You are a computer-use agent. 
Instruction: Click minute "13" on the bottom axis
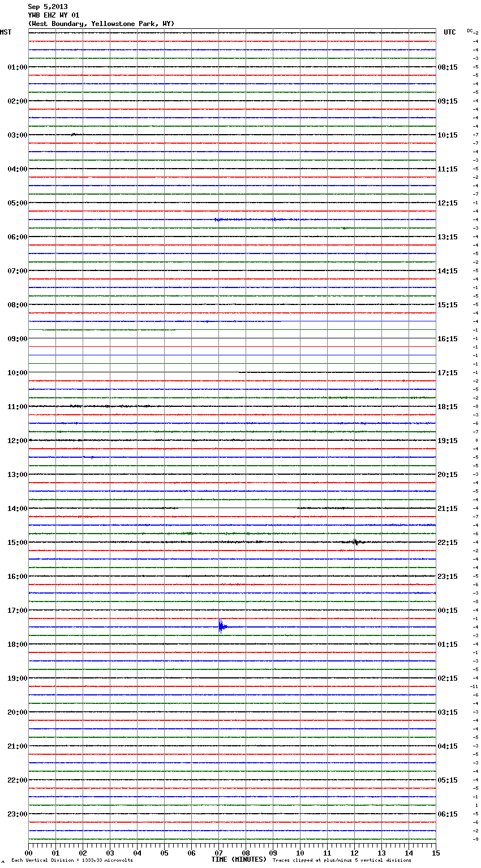[381, 853]
